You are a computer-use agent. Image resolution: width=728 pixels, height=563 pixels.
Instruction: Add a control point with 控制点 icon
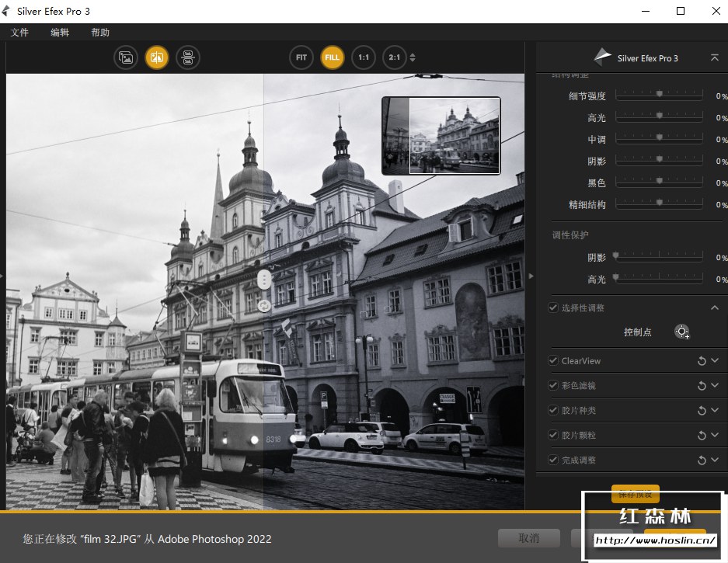click(682, 332)
